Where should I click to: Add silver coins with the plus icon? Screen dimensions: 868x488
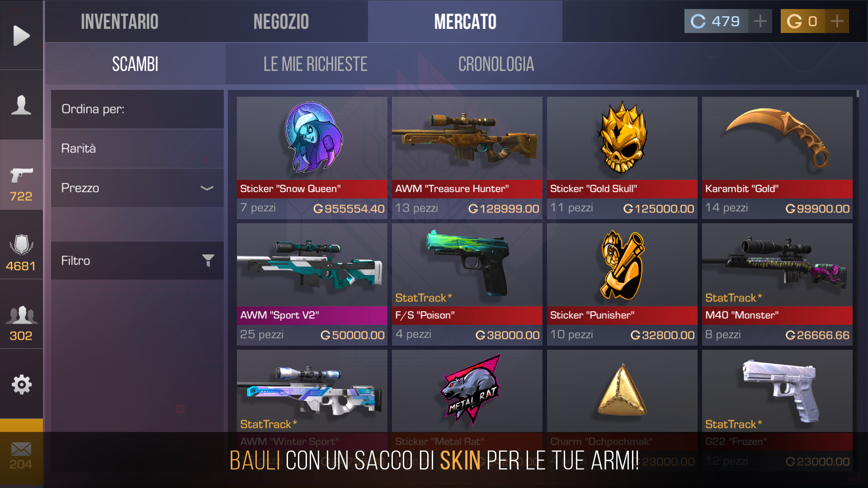click(x=760, y=21)
